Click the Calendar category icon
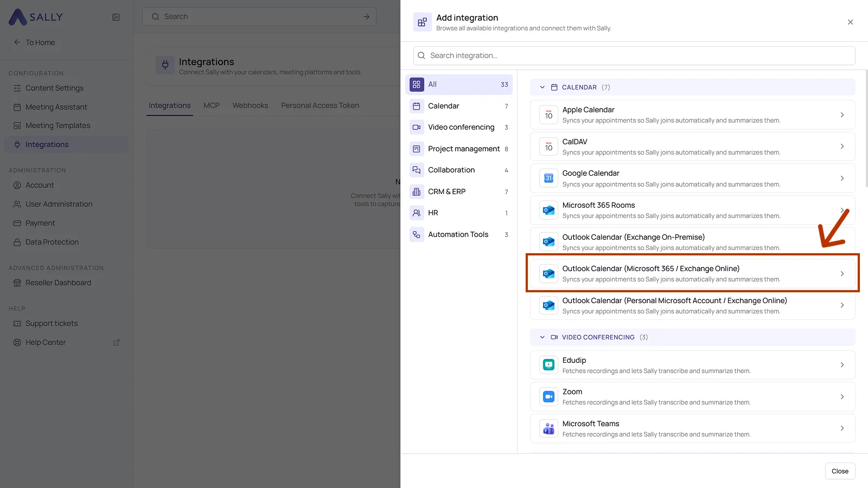The image size is (868, 488). click(x=416, y=106)
